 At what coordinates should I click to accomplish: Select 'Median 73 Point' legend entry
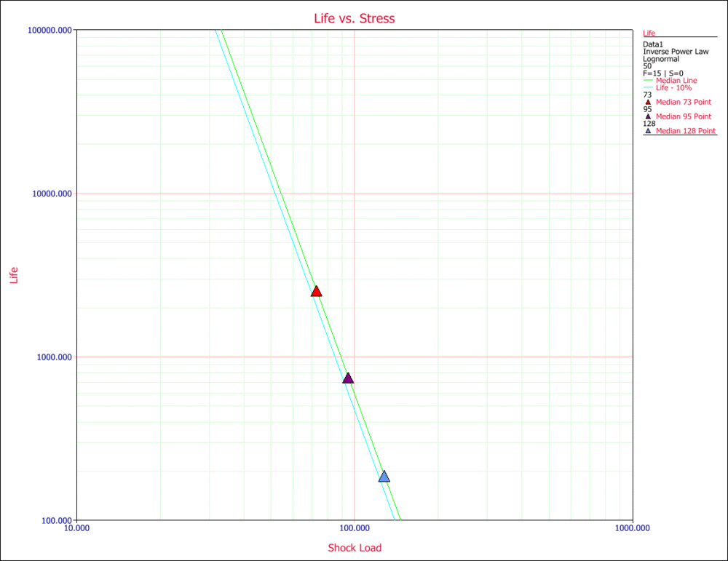pos(684,102)
